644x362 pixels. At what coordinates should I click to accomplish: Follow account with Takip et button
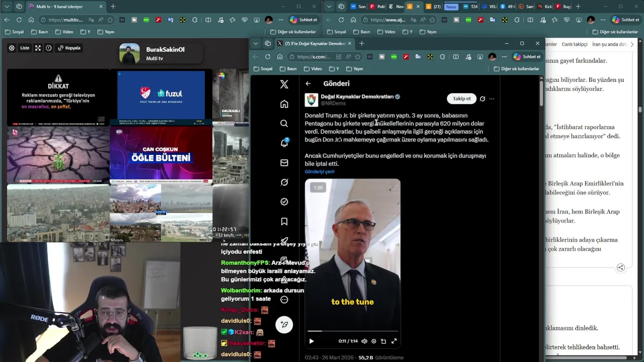[x=461, y=99]
